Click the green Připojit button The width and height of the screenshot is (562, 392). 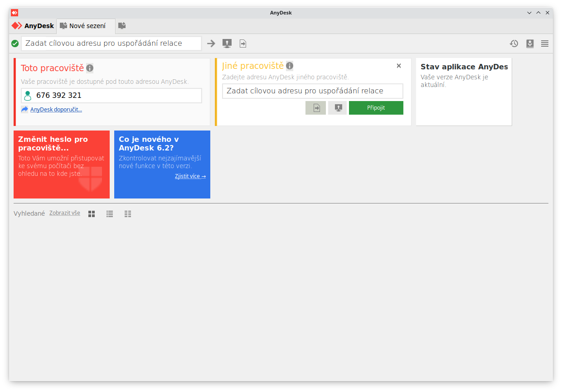tap(376, 108)
